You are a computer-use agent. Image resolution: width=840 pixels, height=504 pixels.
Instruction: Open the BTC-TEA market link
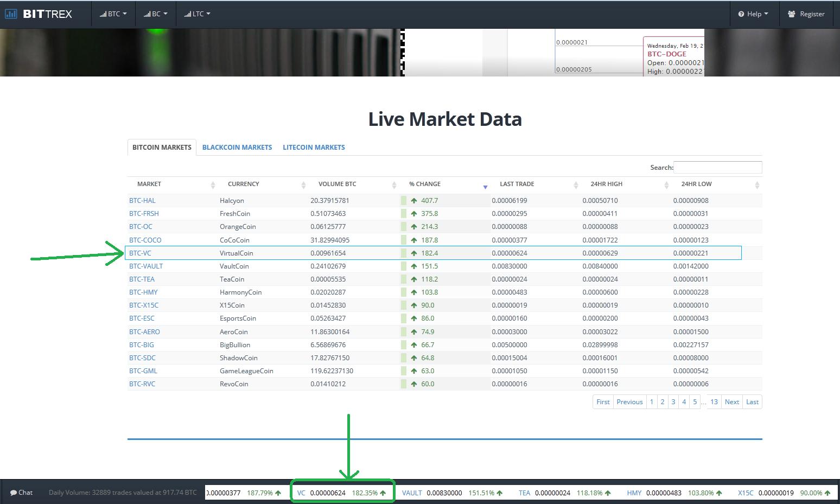(x=142, y=279)
